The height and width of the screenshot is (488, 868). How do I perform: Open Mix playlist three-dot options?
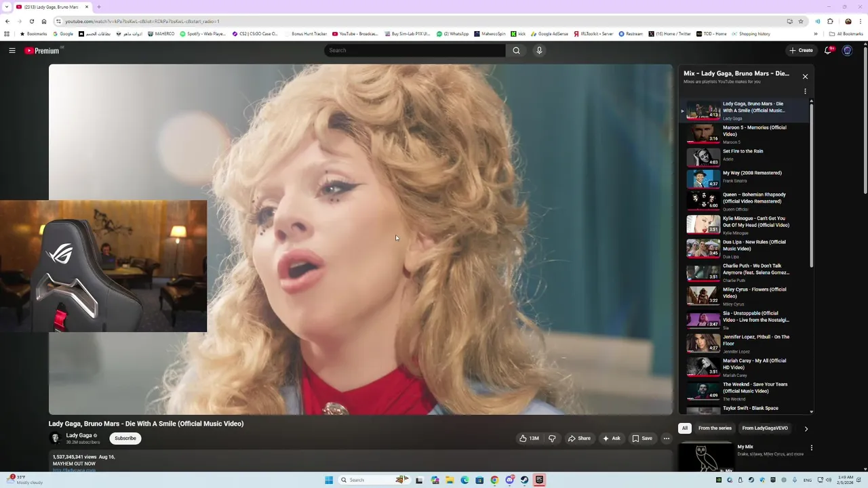click(x=805, y=91)
